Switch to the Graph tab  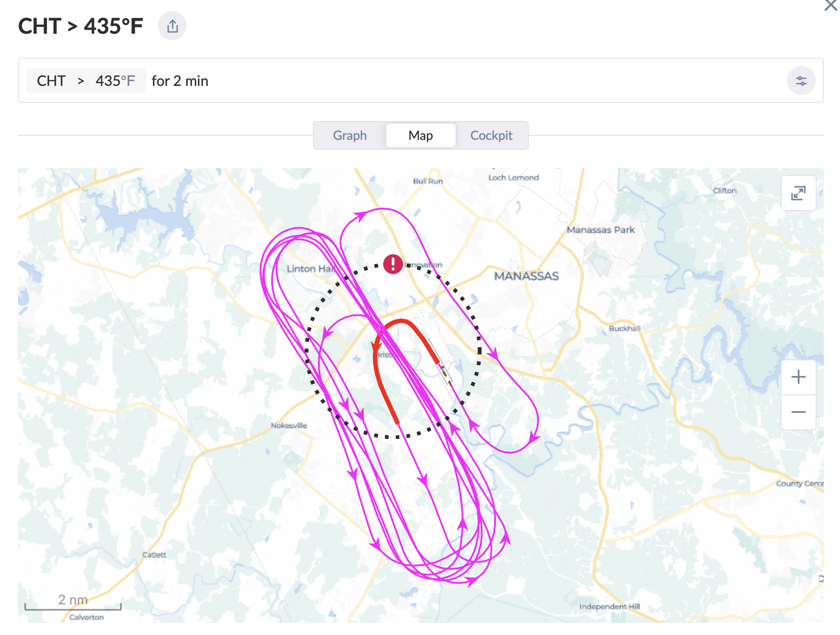pyautogui.click(x=349, y=135)
